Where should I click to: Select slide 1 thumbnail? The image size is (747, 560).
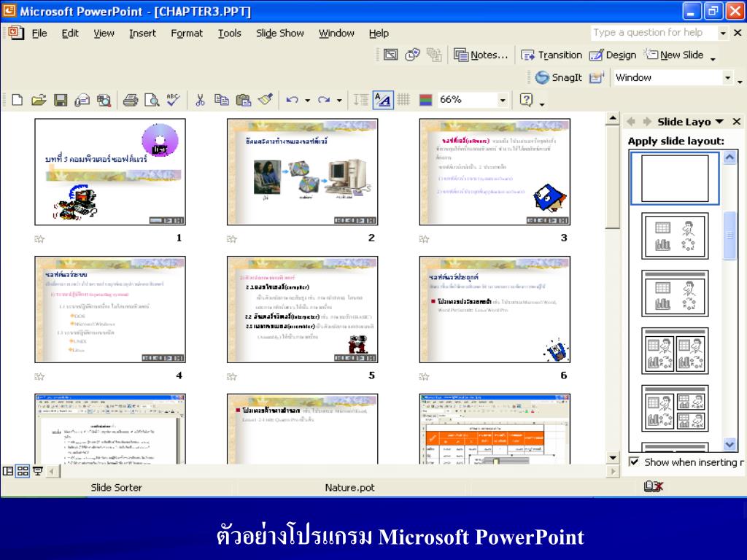coord(110,172)
